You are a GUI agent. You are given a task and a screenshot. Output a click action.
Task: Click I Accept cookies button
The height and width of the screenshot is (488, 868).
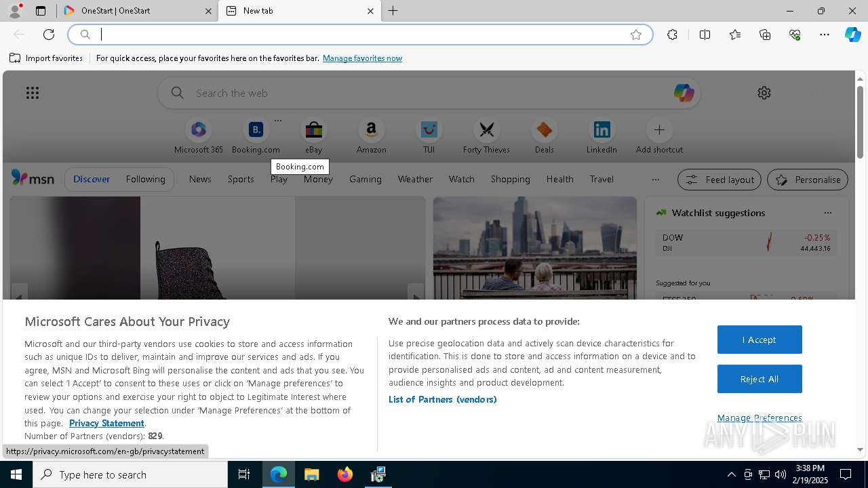(x=759, y=340)
